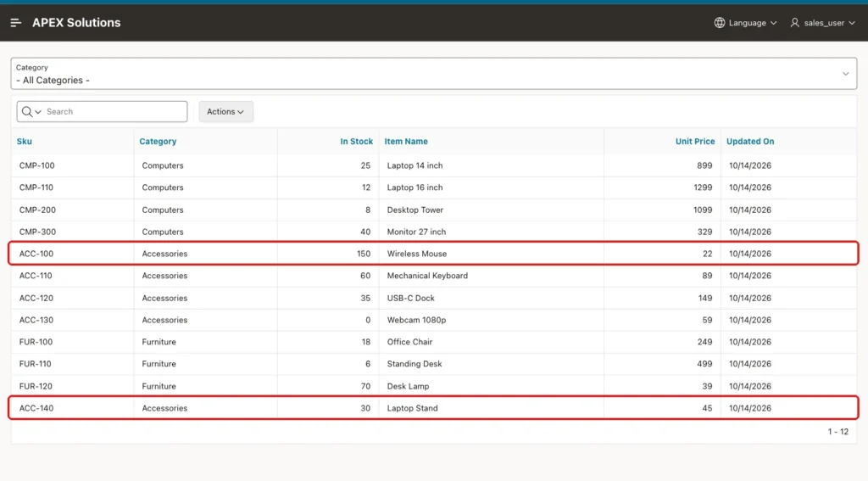
Task: Click the Unit Price column header
Action: point(695,142)
